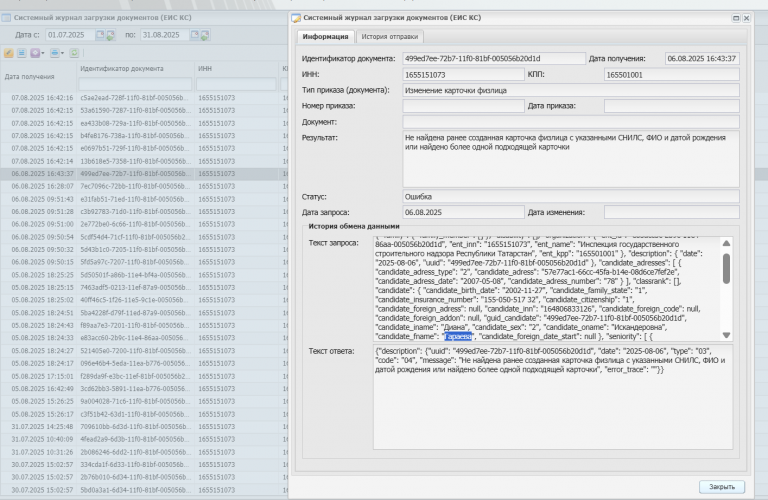Click second calendar icon next to 31.08.2025
This screenshot has height=500, width=768.
(205, 35)
